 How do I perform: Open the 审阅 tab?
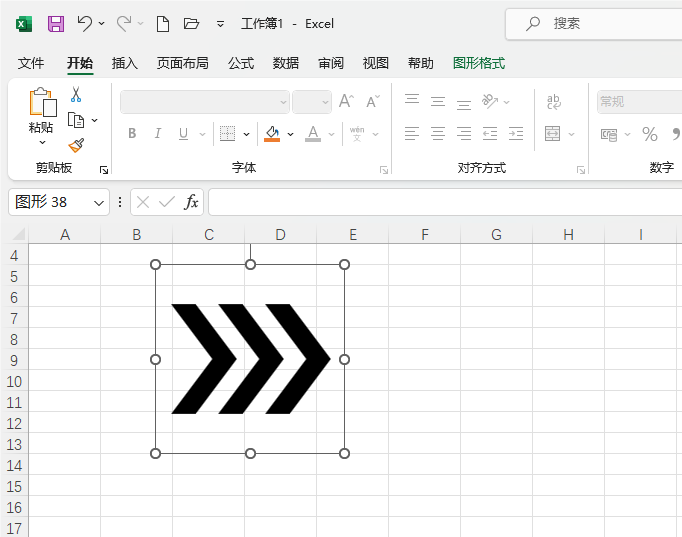pyautogui.click(x=331, y=63)
